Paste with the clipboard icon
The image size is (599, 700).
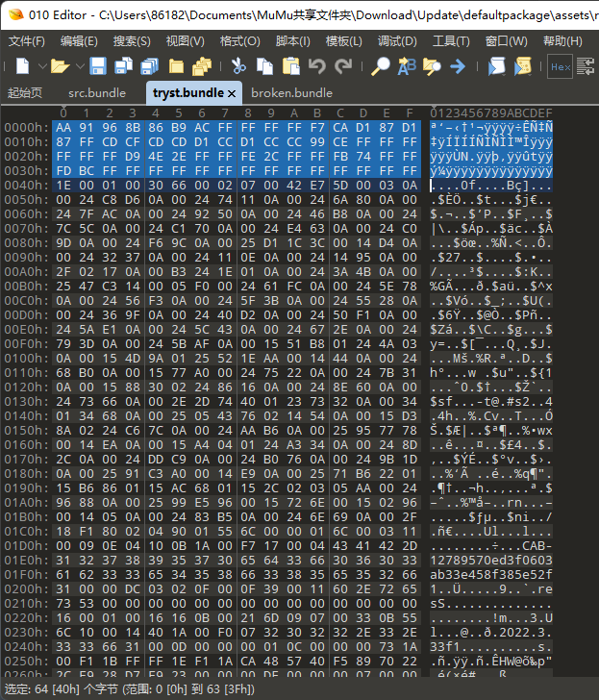click(291, 66)
